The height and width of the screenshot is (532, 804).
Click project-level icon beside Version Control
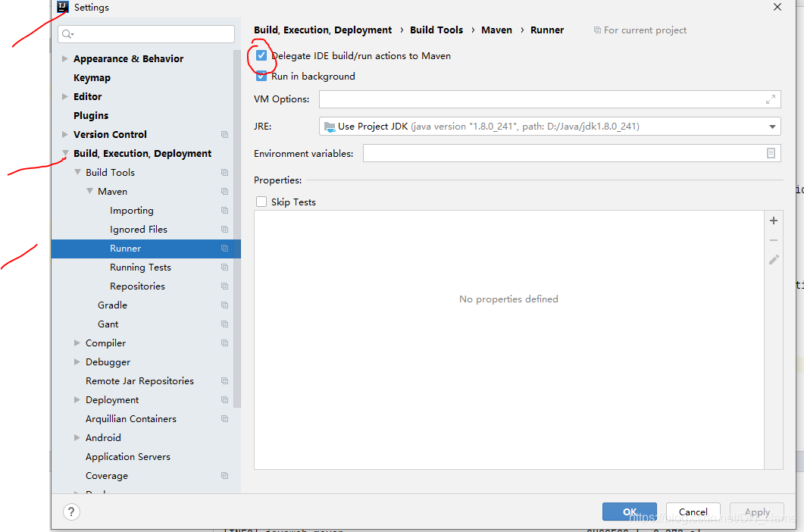tap(224, 134)
